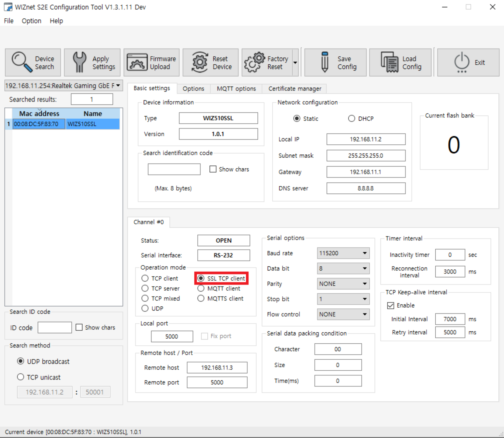504x438 pixels.
Task: Switch to Certificate manager tab
Action: tap(295, 89)
